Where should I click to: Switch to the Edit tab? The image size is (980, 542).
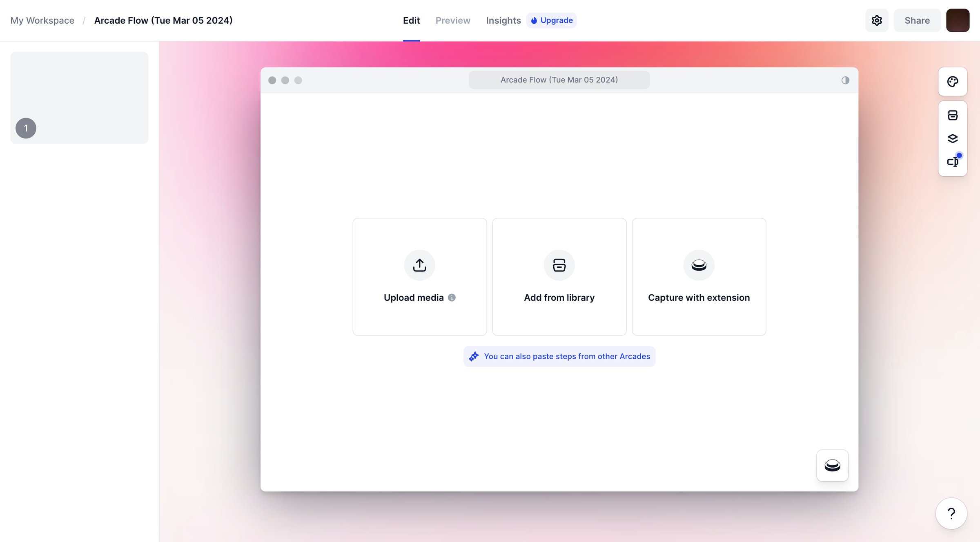[x=411, y=20]
